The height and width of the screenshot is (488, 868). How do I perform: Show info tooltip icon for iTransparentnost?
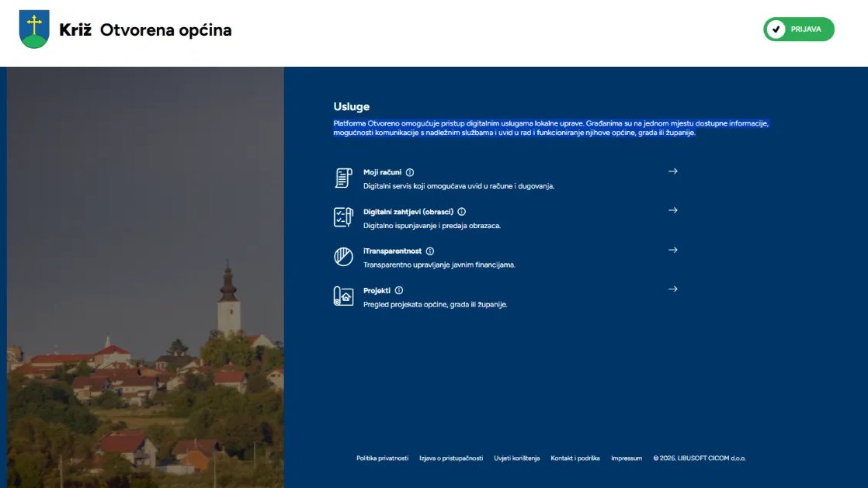(x=430, y=251)
